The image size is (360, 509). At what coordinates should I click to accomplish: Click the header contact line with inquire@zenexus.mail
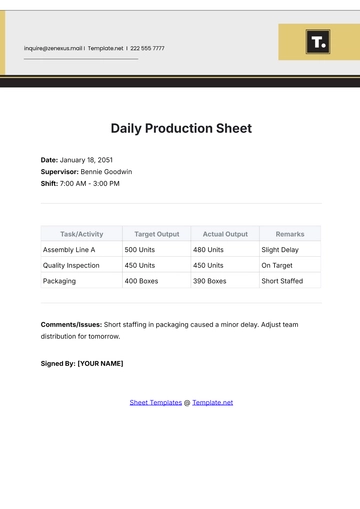click(x=94, y=48)
